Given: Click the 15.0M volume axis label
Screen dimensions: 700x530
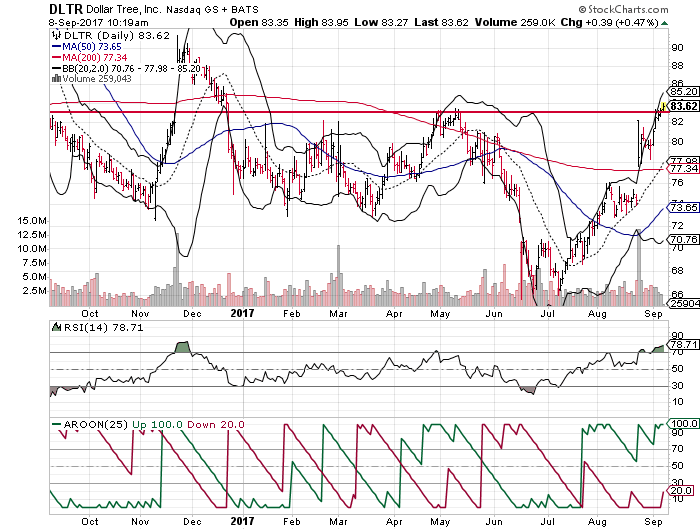Looking at the screenshot, I should [32, 221].
